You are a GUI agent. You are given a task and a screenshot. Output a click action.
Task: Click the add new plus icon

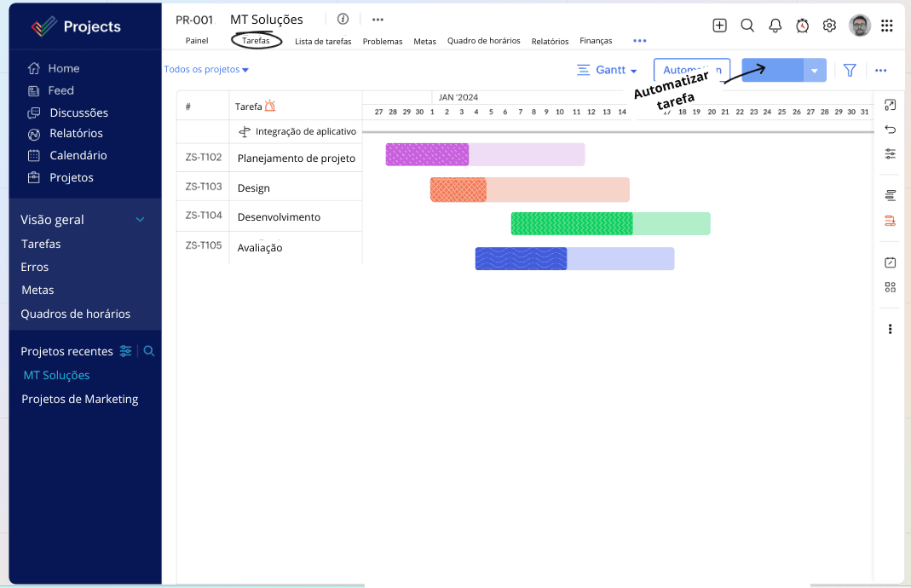719,25
